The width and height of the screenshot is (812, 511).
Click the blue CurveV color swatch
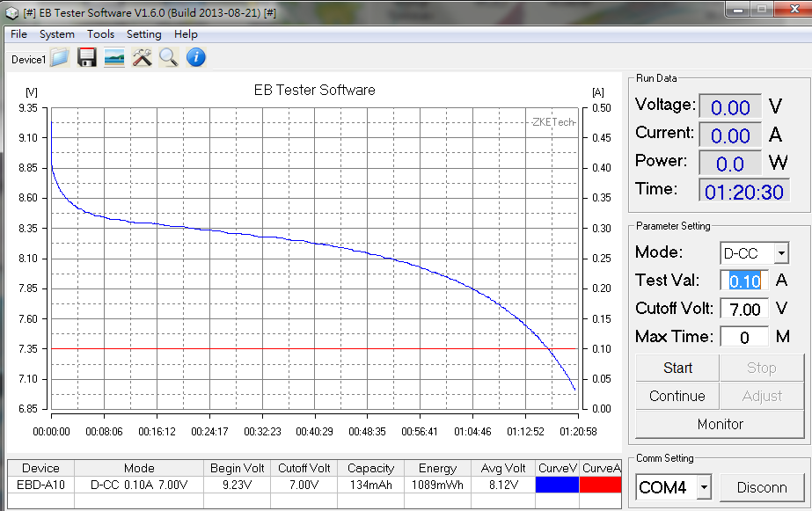coord(557,484)
